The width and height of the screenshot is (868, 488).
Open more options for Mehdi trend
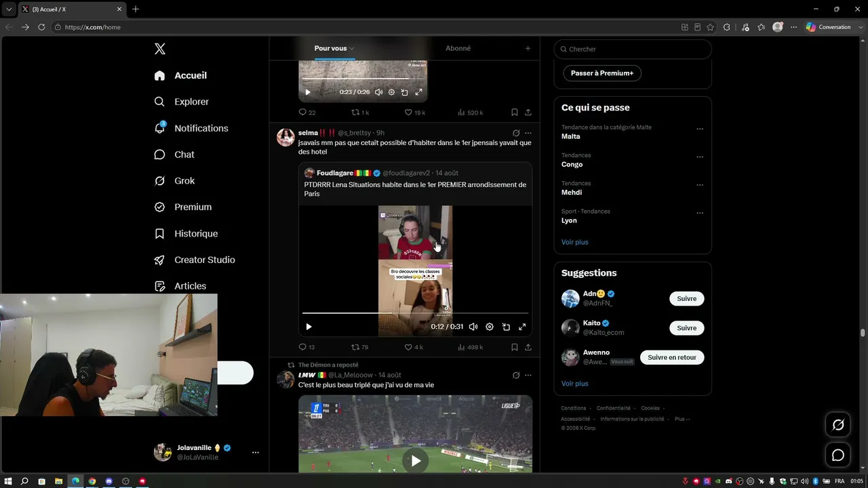[700, 185]
